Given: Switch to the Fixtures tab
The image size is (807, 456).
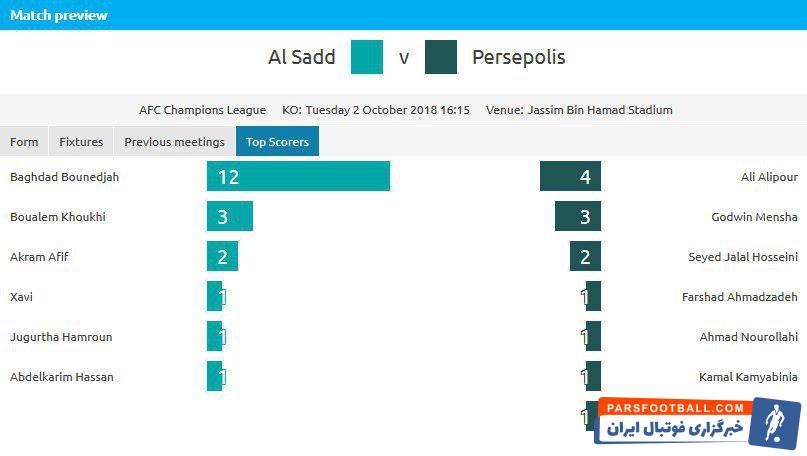Looking at the screenshot, I should click(81, 142).
